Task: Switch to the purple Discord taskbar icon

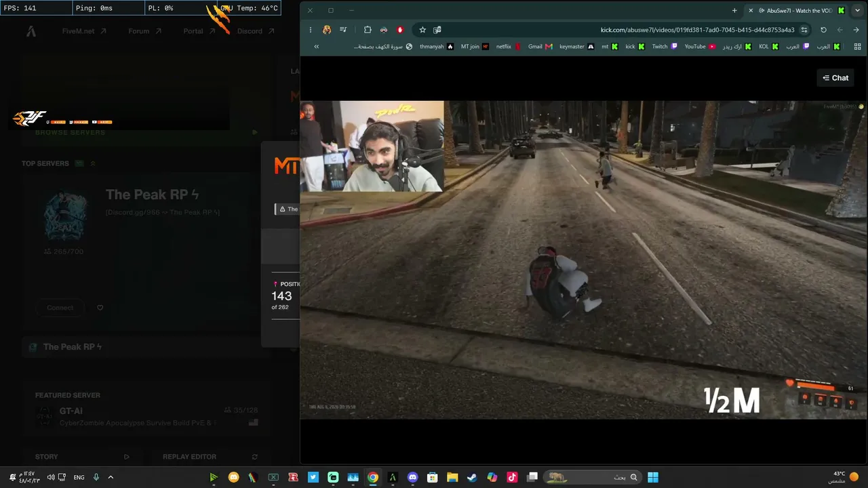Action: 413,477
